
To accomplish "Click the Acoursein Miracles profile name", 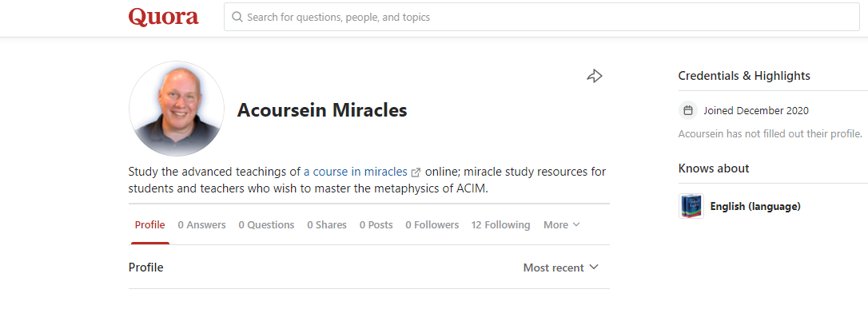I will 322,110.
